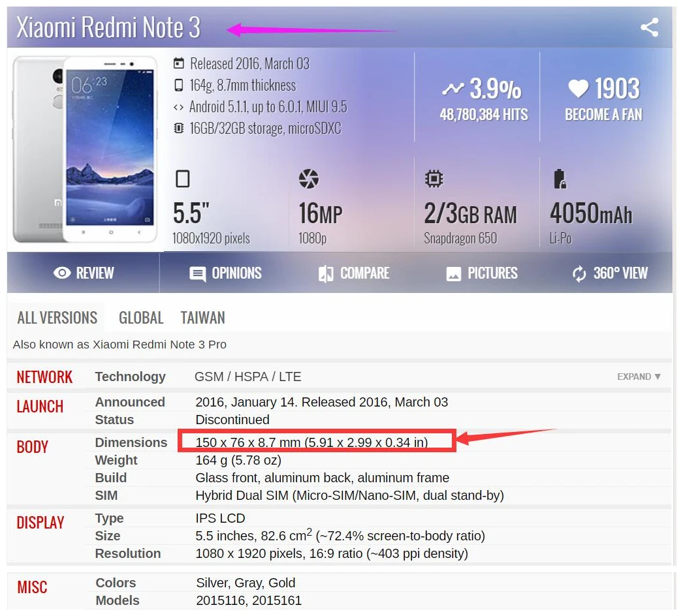This screenshot has height=616, width=683.
Task: Open the REVIEW section
Action: click(83, 273)
